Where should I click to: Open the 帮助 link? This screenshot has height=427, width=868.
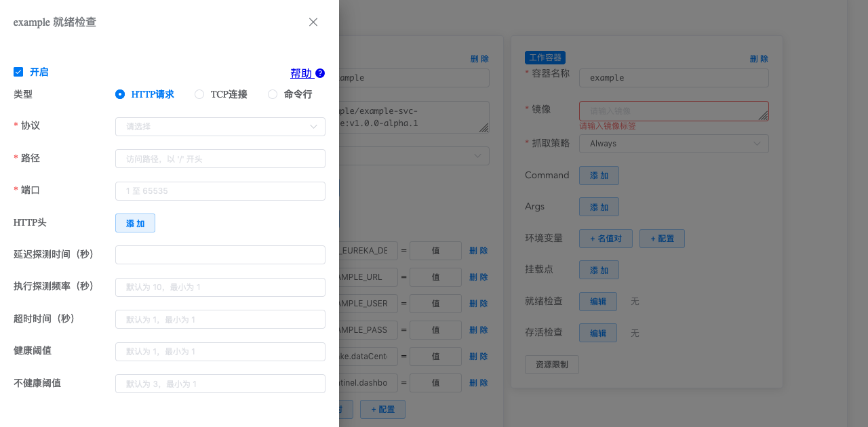tap(302, 73)
